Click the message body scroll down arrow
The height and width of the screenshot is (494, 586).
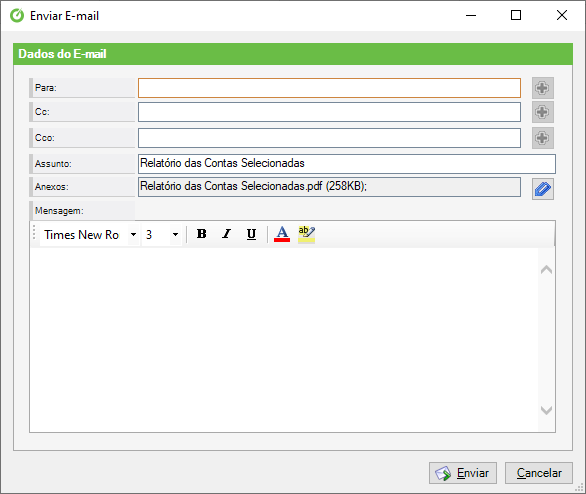point(546,410)
